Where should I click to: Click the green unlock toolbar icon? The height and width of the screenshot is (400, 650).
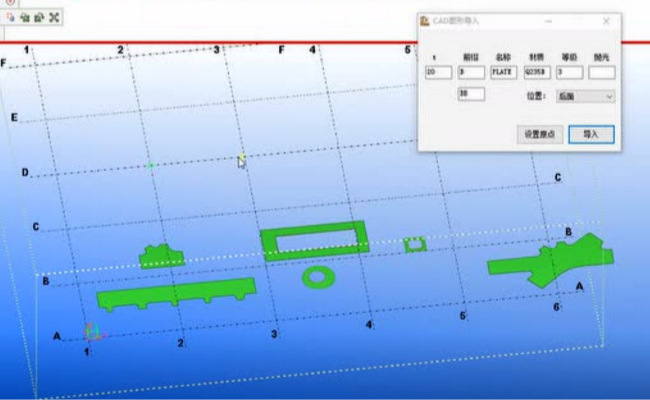pos(39,17)
